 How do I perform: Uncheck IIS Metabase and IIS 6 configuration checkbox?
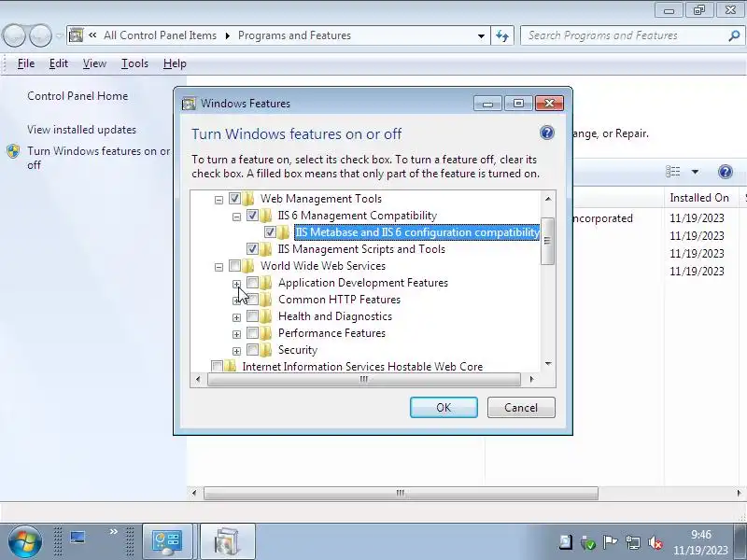[x=270, y=231]
